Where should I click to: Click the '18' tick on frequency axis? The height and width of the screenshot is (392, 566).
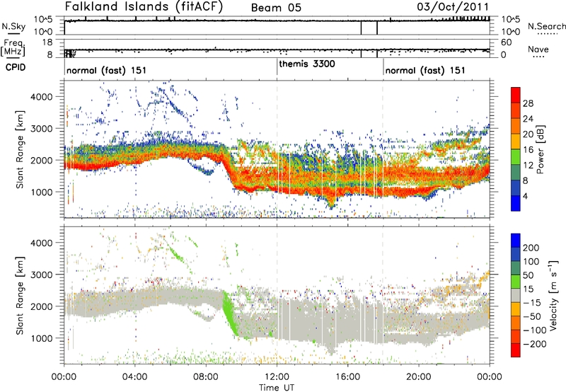tap(47, 42)
